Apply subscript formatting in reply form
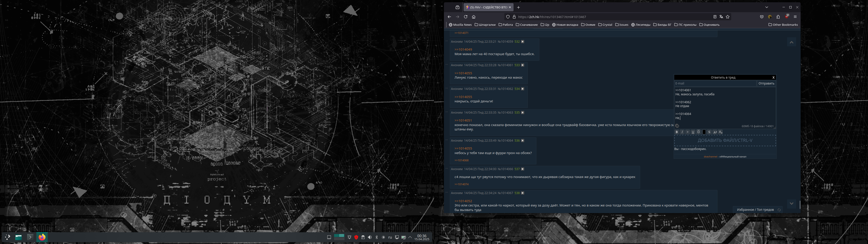 tap(720, 132)
